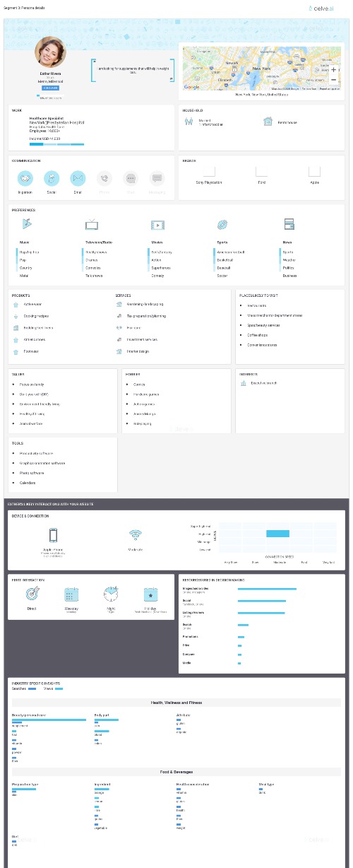Open Esther Rivers' profile photo
This screenshot has height=868, width=353.
(51, 52)
